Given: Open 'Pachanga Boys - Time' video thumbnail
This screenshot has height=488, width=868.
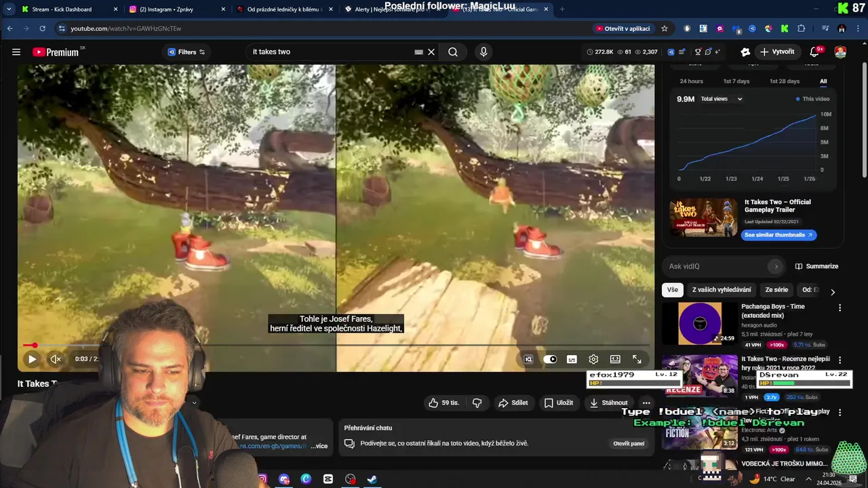Looking at the screenshot, I should 700,323.
